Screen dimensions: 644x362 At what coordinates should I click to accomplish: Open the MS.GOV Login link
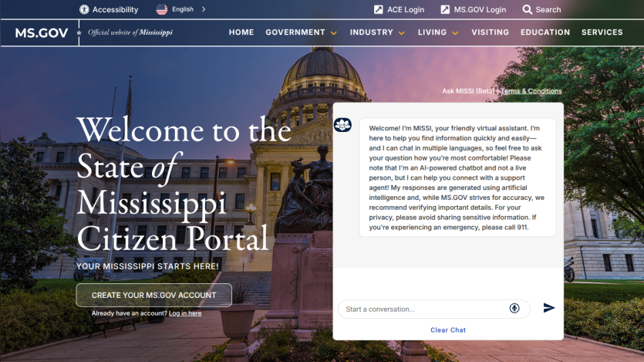coord(480,9)
